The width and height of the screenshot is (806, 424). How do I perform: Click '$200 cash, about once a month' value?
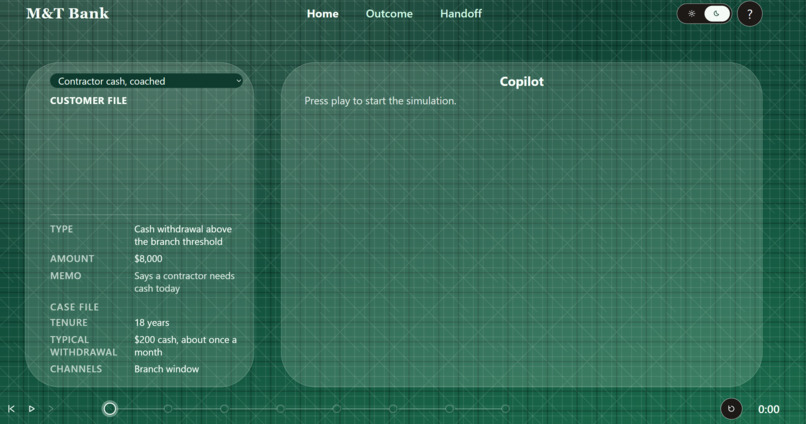(x=185, y=346)
